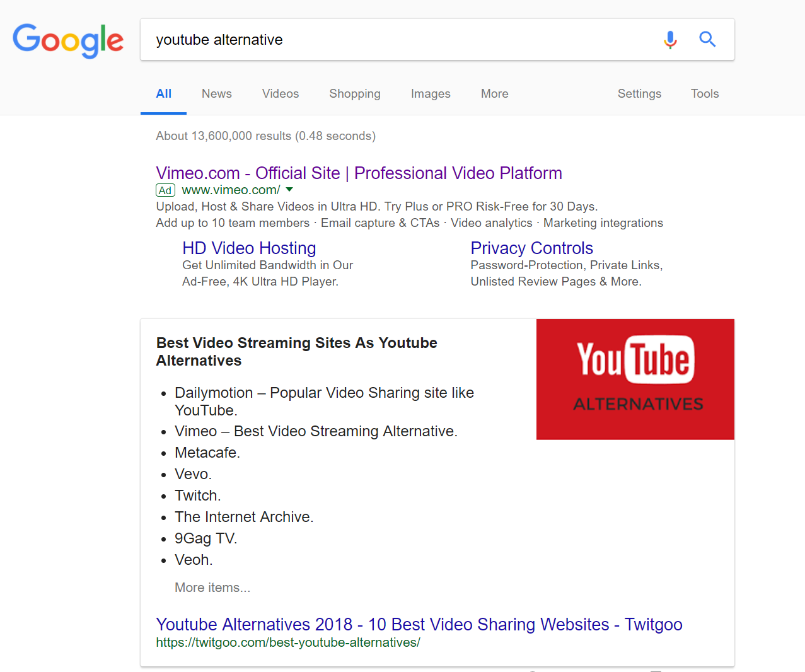Click The Internet Archive list entry
This screenshot has width=805, height=672.
coord(244,517)
